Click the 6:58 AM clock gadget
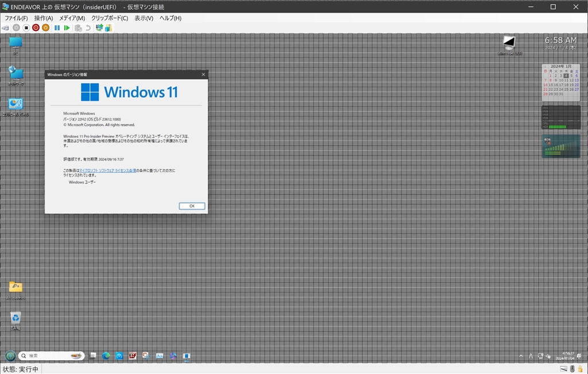 560,40
